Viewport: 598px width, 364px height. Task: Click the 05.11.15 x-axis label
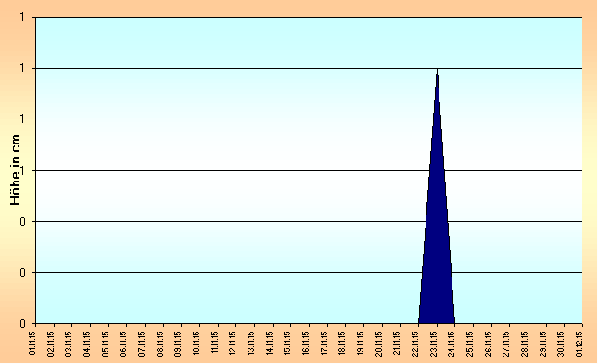point(106,343)
